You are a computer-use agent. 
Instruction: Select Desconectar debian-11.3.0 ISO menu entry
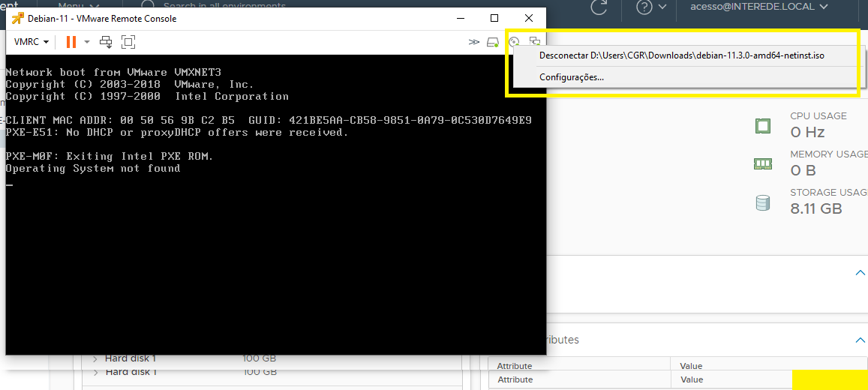(x=681, y=55)
